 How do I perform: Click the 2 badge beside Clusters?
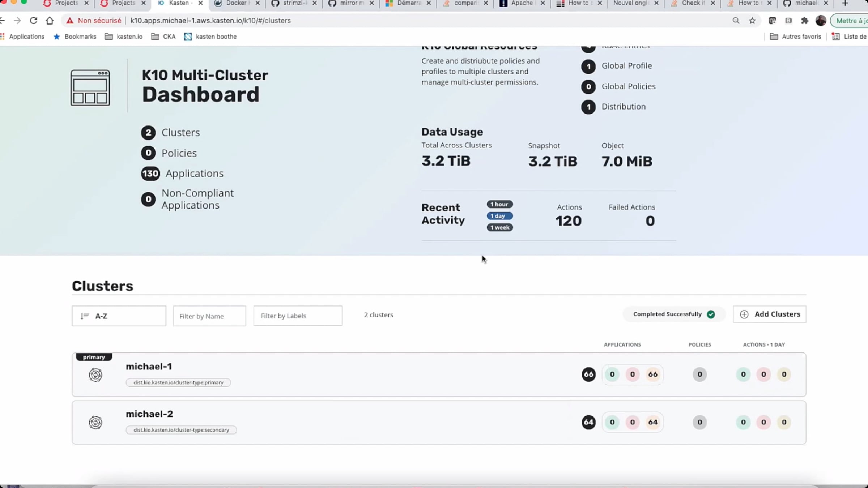click(148, 133)
